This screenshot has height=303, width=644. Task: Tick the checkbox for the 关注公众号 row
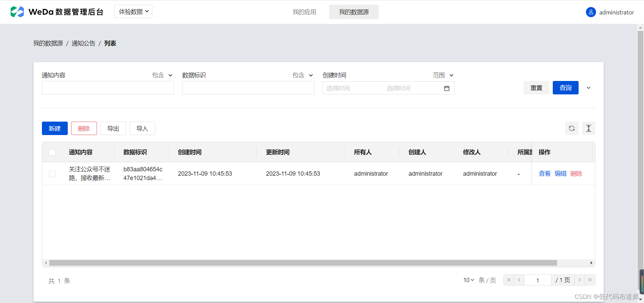coord(52,174)
